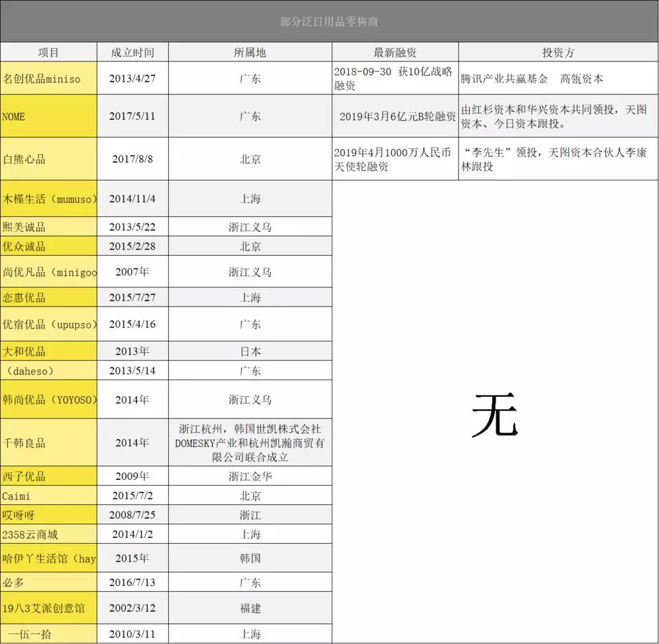Click the 福建 location cell

(x=250, y=608)
